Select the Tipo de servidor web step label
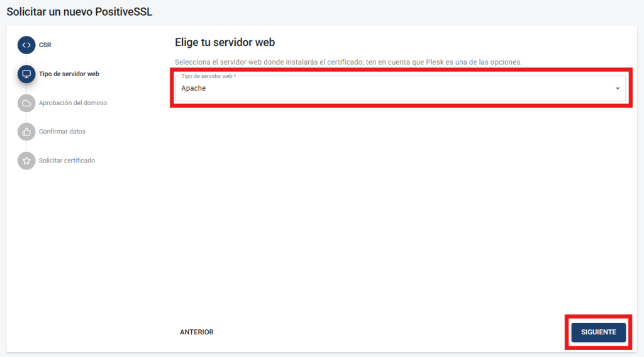Viewport: 644px width, 357px height. tap(69, 74)
